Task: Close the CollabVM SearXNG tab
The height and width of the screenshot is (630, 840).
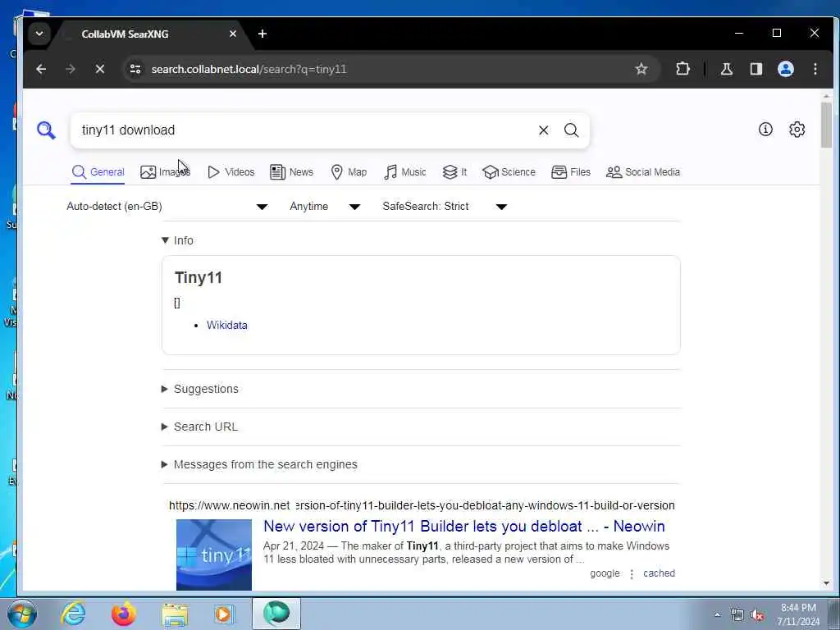Action: [x=232, y=34]
